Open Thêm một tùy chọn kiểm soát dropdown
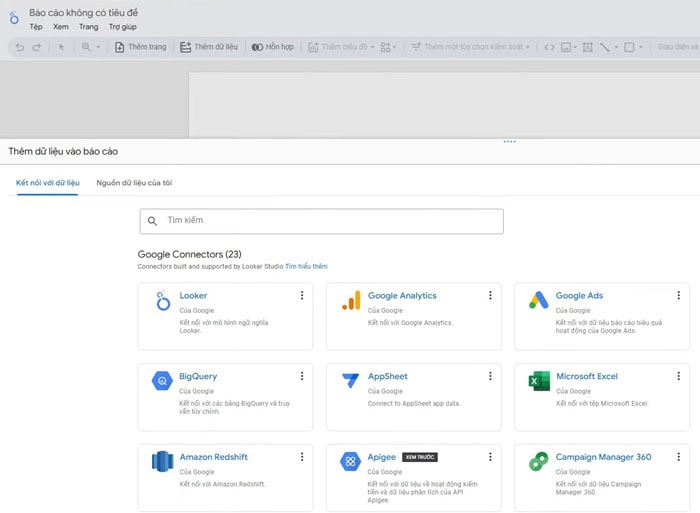The width and height of the screenshot is (700, 513). coord(470,47)
